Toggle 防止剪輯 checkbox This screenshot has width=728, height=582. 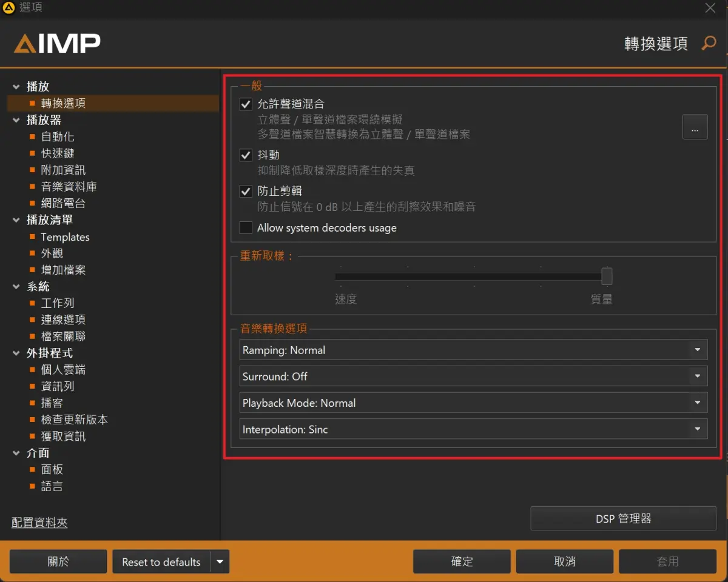tap(246, 192)
